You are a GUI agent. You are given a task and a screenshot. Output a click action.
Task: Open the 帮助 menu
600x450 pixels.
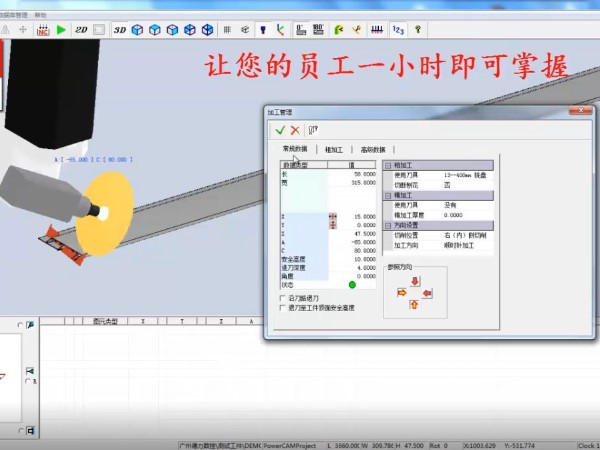(40, 16)
